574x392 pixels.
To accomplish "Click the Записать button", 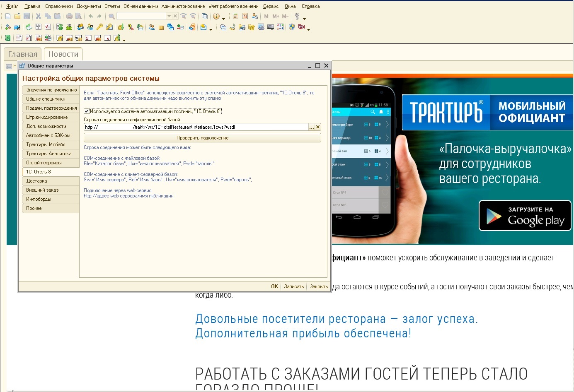I will click(x=294, y=286).
